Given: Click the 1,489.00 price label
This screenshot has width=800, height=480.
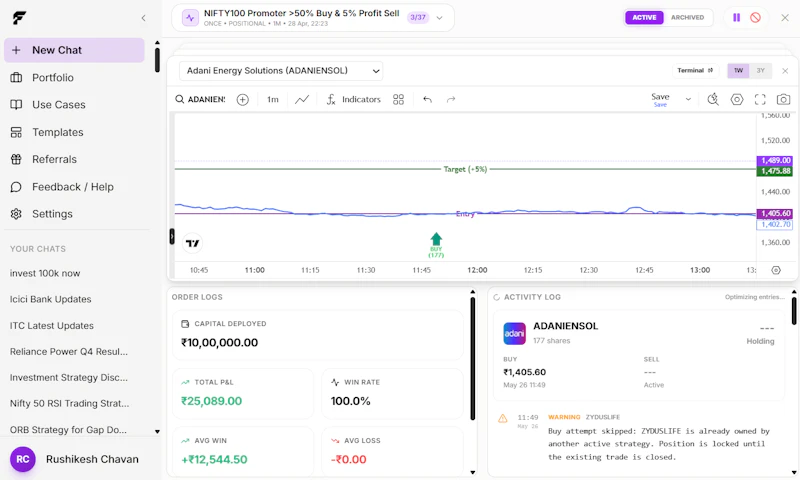Looking at the screenshot, I should pos(775,161).
